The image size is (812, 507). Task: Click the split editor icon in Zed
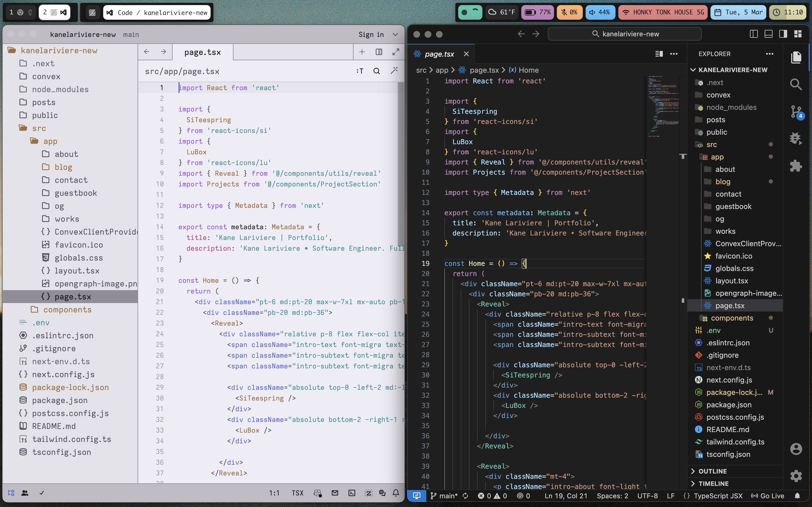[x=379, y=52]
